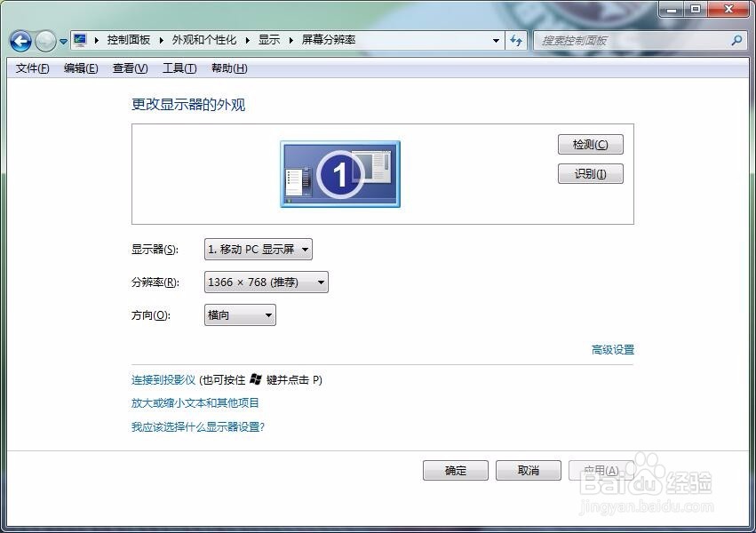
Task: Open the 工具 menu
Action: pos(179,68)
